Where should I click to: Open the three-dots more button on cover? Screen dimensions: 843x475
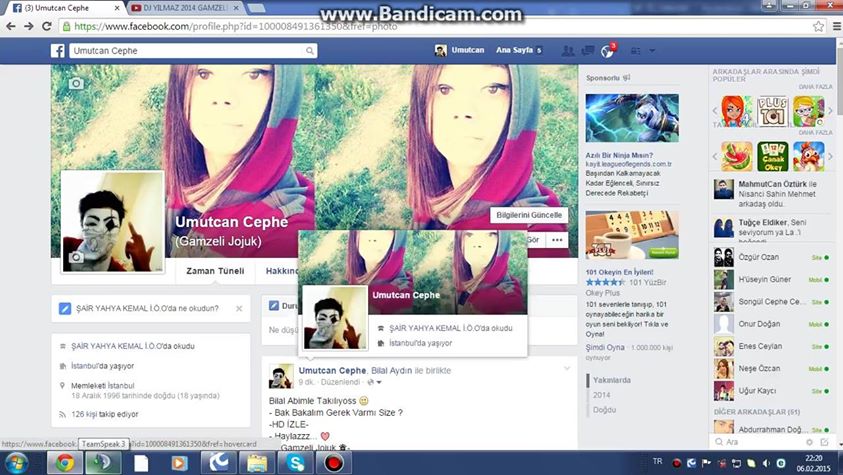click(557, 240)
